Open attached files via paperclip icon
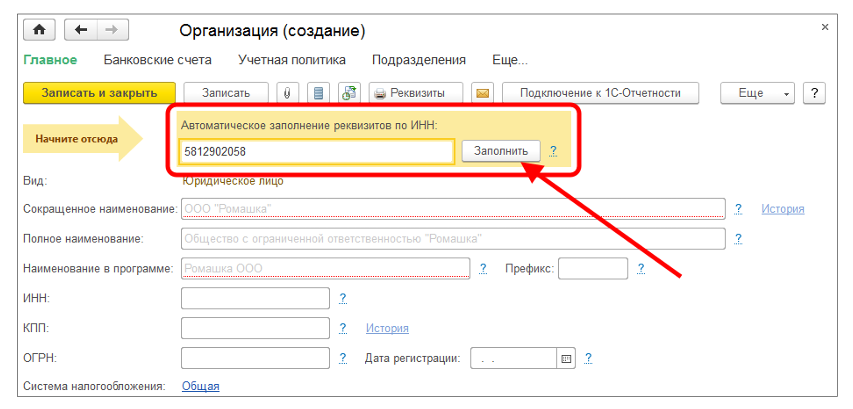 click(287, 93)
